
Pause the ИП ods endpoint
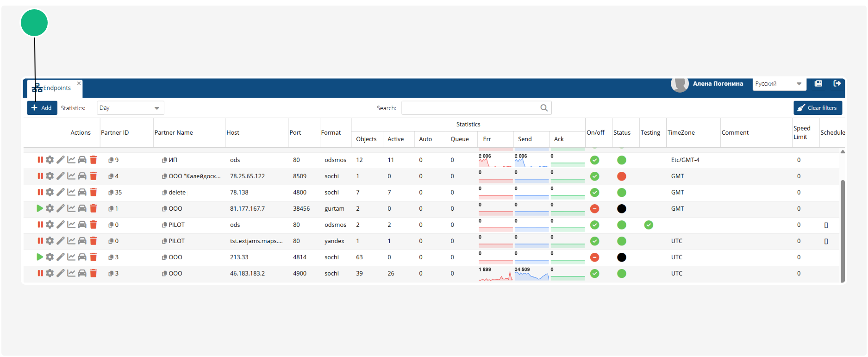[x=40, y=160]
